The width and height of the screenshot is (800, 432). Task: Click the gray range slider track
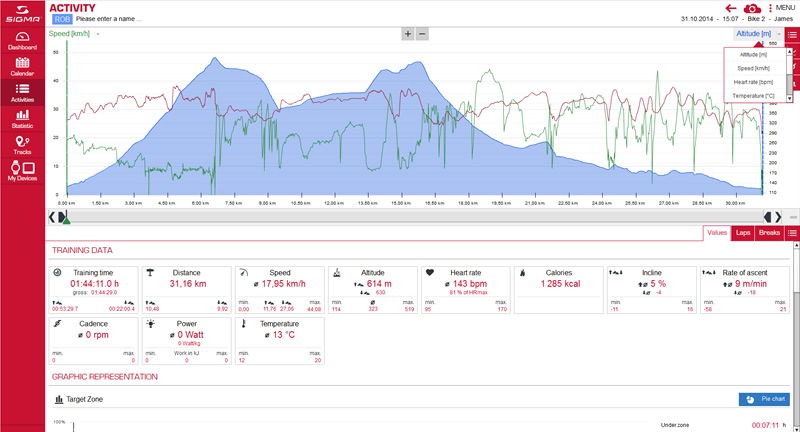(x=416, y=217)
